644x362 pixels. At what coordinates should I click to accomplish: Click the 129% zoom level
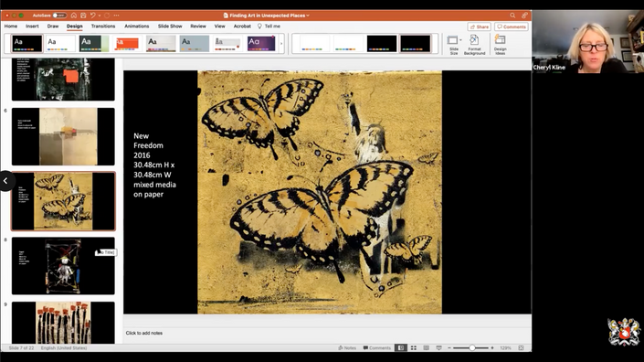pyautogui.click(x=505, y=347)
